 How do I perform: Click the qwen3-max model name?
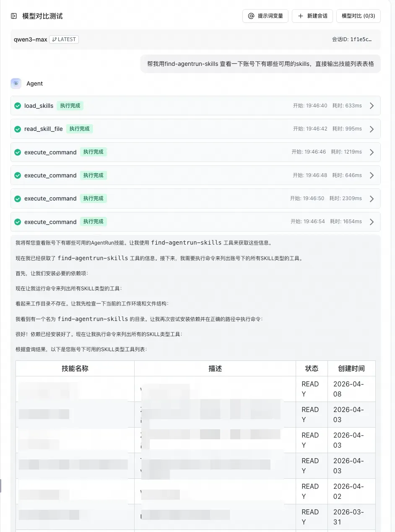30,39
